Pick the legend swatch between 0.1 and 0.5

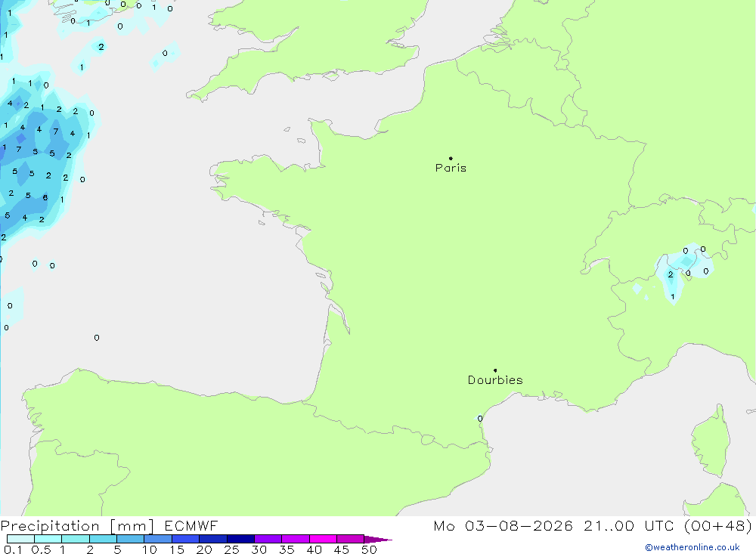point(20,539)
